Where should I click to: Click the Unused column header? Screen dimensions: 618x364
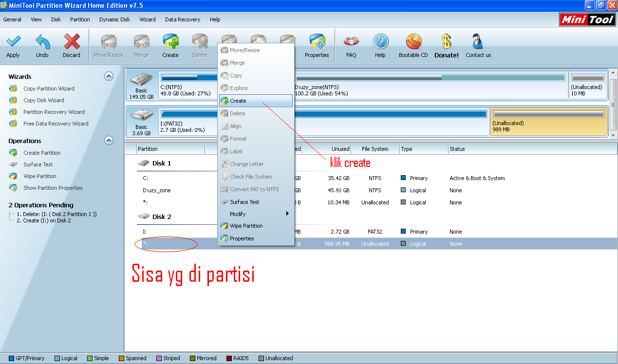pos(327,149)
